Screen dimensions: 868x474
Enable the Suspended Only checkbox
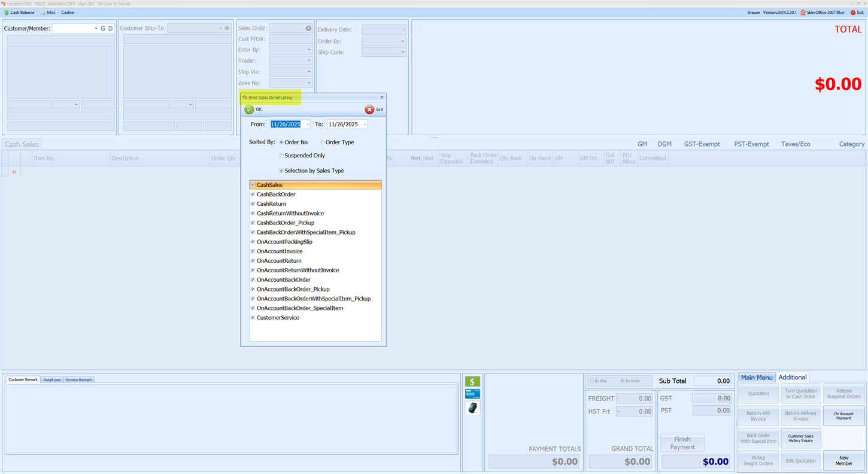click(281, 156)
